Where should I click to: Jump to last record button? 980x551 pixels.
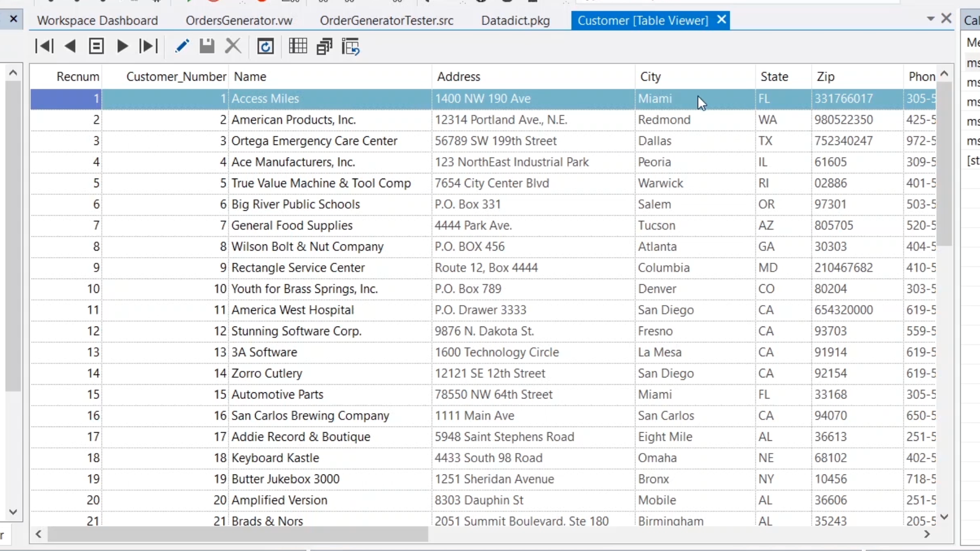pos(148,46)
